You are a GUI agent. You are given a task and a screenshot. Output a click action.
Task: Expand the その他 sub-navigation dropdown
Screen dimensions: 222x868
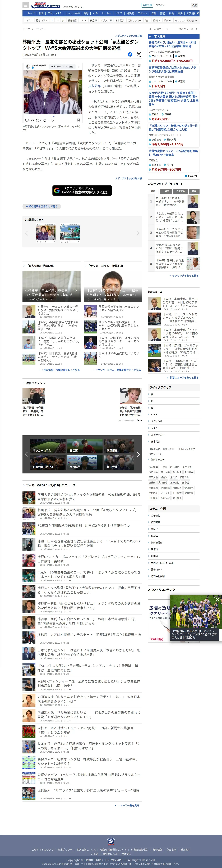point(192,21)
